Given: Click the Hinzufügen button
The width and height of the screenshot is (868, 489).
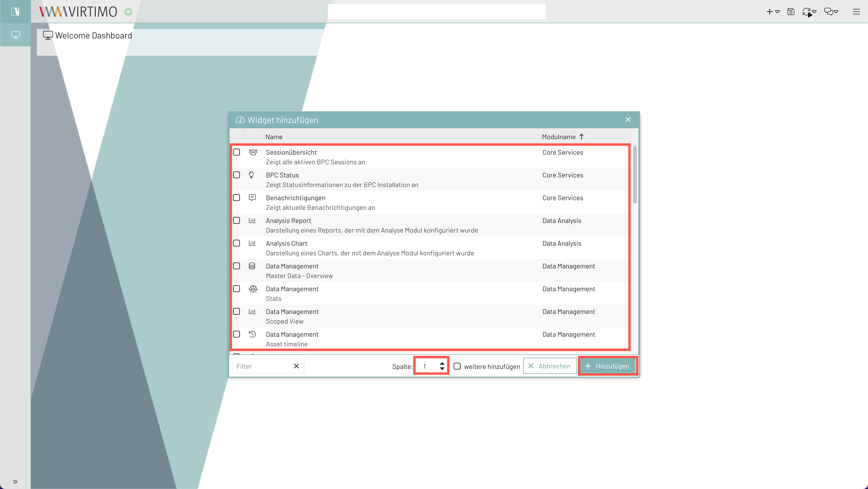Looking at the screenshot, I should point(607,366).
